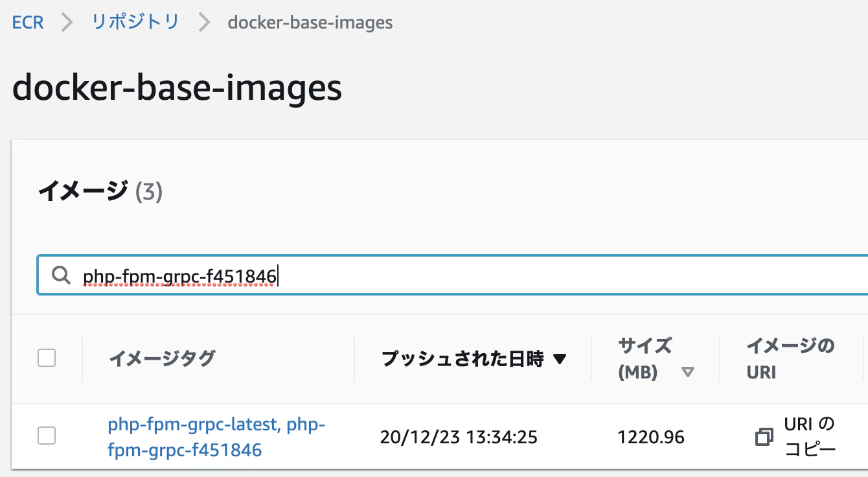The height and width of the screenshot is (477, 868).
Task: Sort by サイズ (MB) column
Action: tap(656, 358)
